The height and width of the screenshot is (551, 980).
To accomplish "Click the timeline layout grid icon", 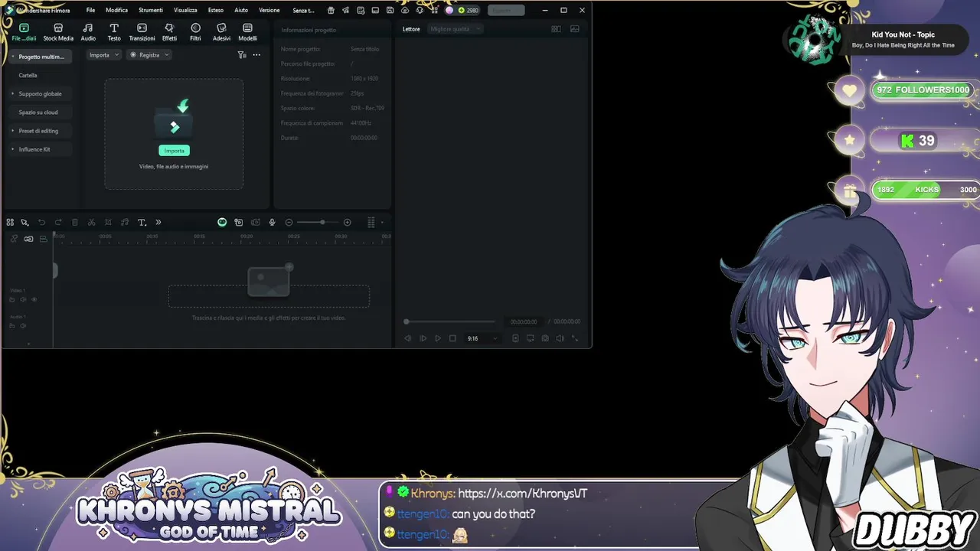I will tap(10, 222).
